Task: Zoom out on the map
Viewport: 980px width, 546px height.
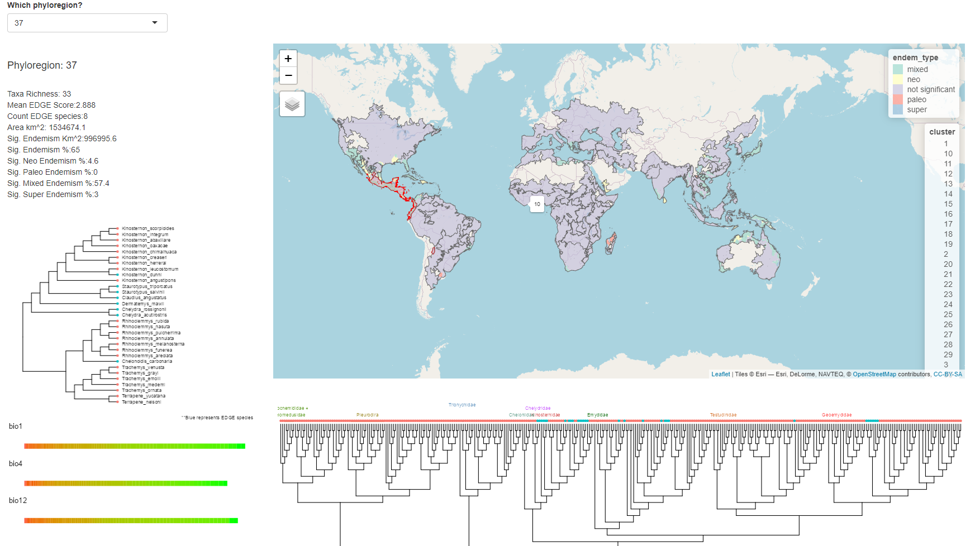Action: [x=288, y=75]
